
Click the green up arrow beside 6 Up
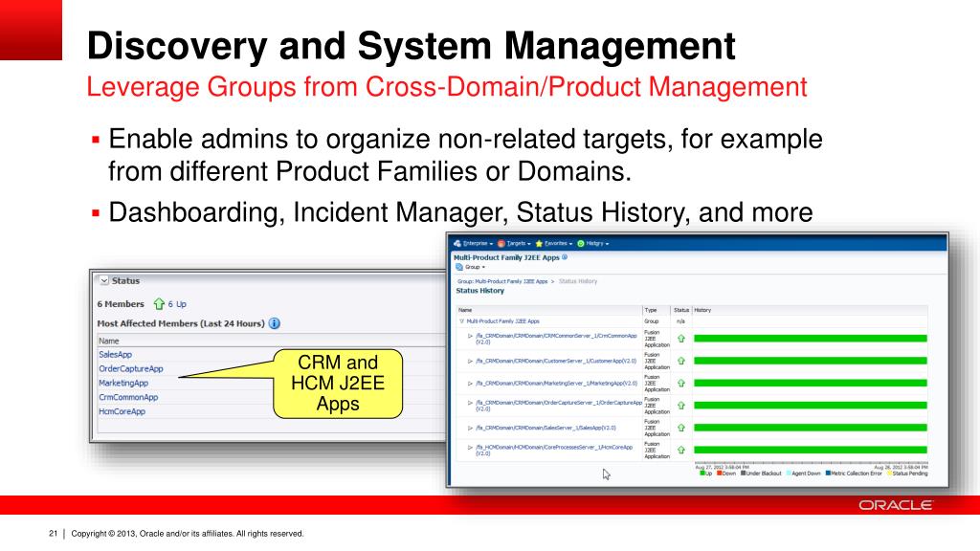(159, 304)
